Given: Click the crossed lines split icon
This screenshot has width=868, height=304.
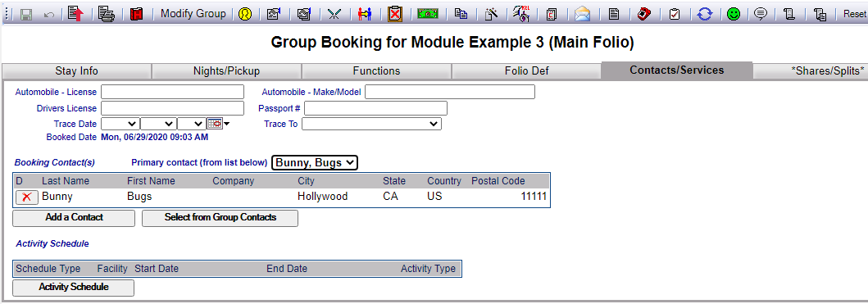Looking at the screenshot, I should point(334,15).
